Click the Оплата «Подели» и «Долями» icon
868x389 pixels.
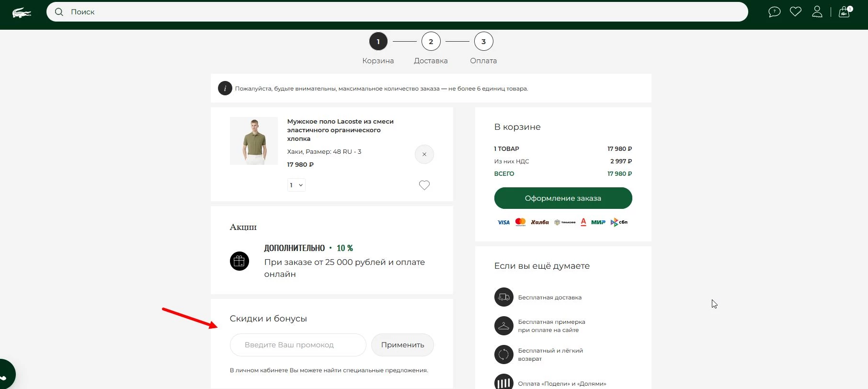point(503,382)
